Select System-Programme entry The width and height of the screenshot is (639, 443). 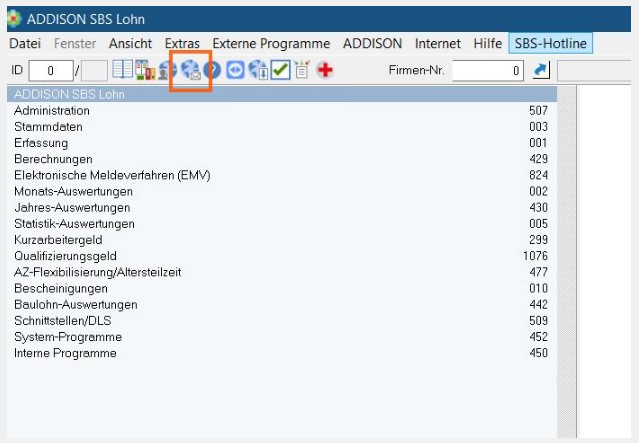[x=282, y=337]
